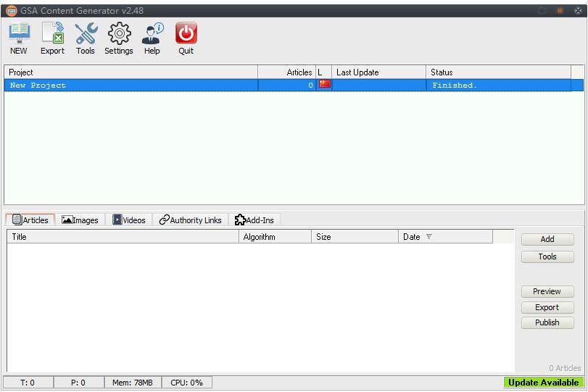This screenshot has height=392, width=588.
Task: Switch to the Images tab
Action: point(80,220)
